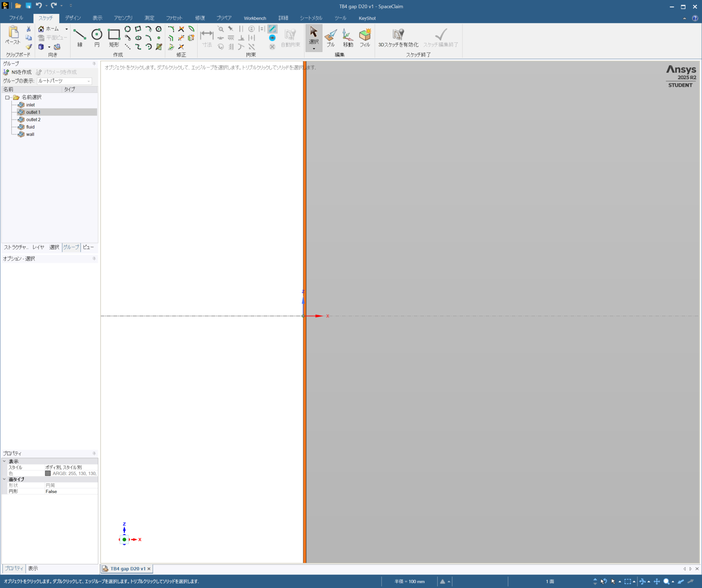702x588 pixels.
Task: Click the gray color swatch in properties
Action: tap(48, 474)
